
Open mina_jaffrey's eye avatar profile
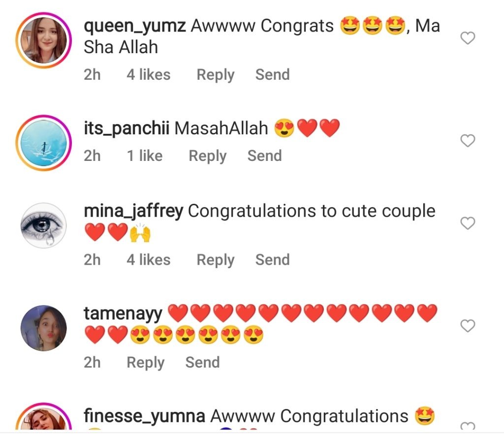44,225
